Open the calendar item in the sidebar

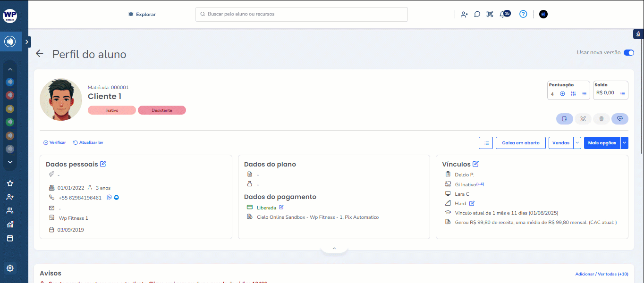pyautogui.click(x=10, y=238)
